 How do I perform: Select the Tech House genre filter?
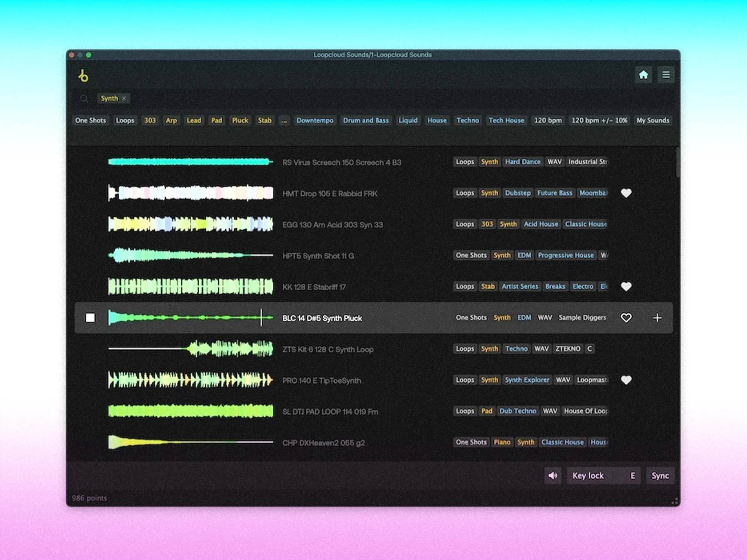click(x=506, y=120)
